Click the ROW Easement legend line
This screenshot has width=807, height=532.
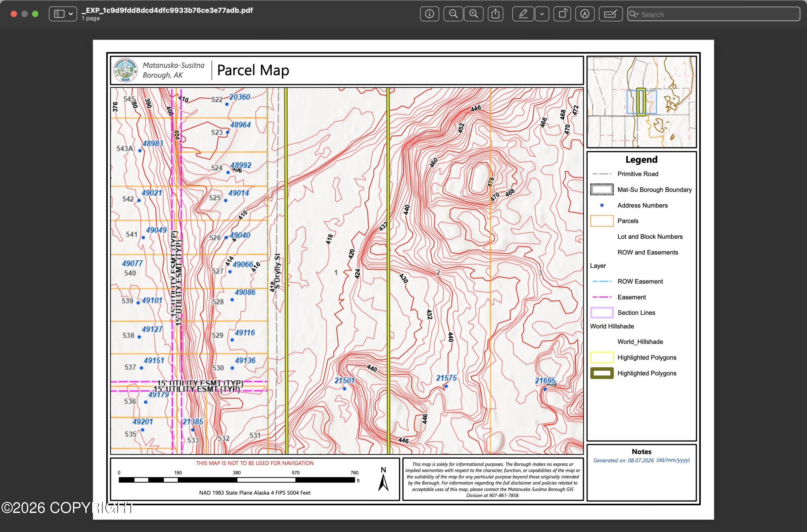(602, 281)
